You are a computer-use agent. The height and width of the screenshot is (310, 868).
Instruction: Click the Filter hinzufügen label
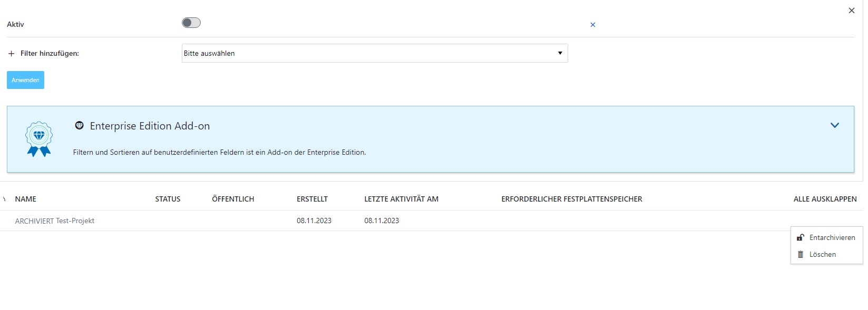point(50,54)
